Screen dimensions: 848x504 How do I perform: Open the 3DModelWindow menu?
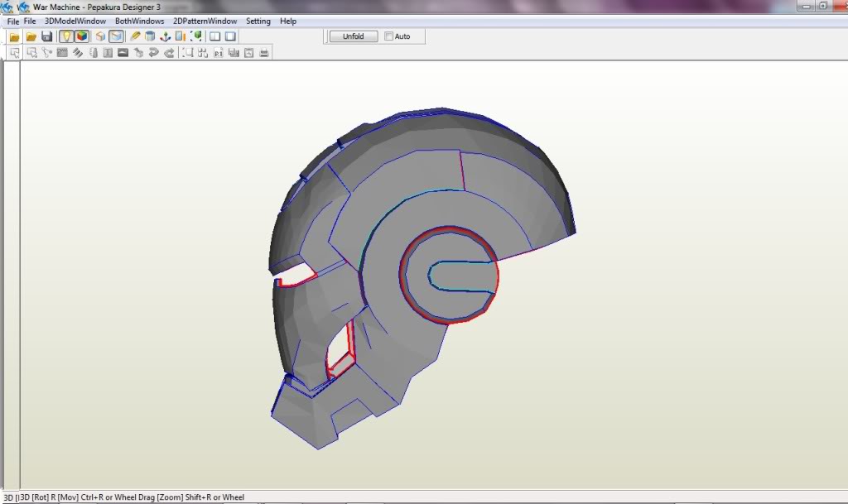75,21
